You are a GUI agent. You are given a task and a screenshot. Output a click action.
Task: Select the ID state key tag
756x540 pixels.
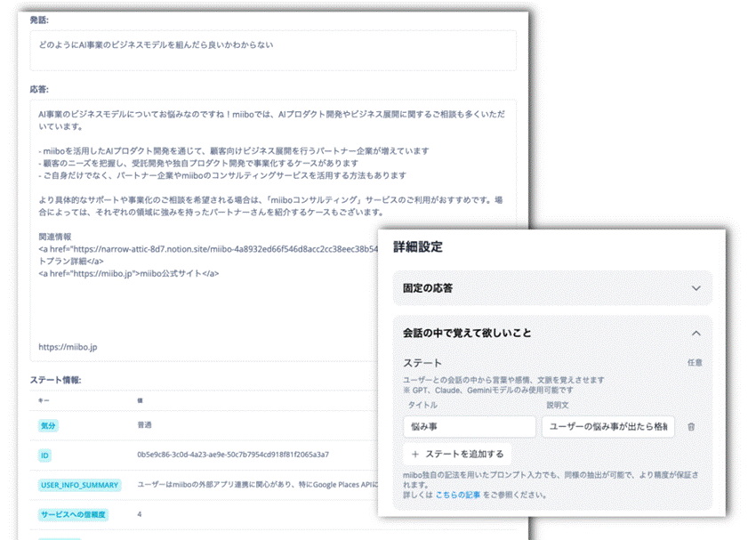pos(45,455)
